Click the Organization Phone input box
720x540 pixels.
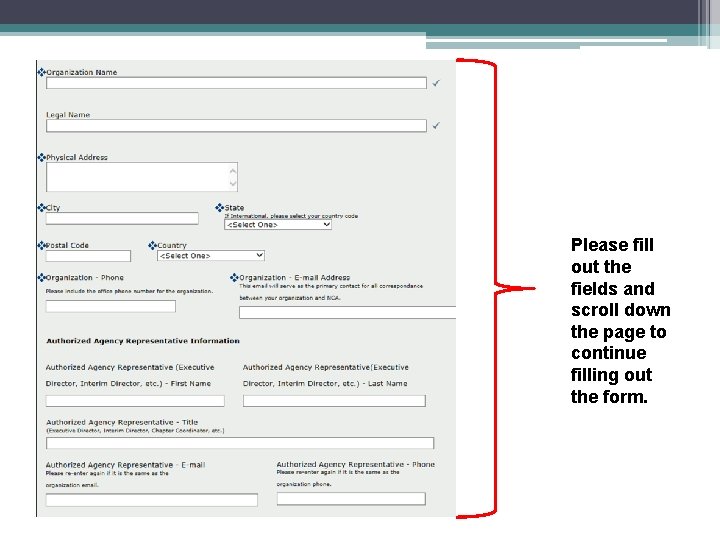(x=111, y=306)
